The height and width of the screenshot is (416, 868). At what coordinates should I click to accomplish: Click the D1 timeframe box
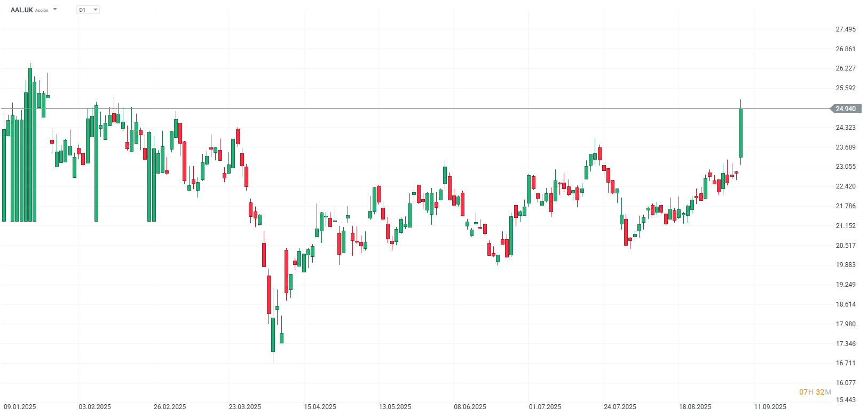tap(88, 9)
